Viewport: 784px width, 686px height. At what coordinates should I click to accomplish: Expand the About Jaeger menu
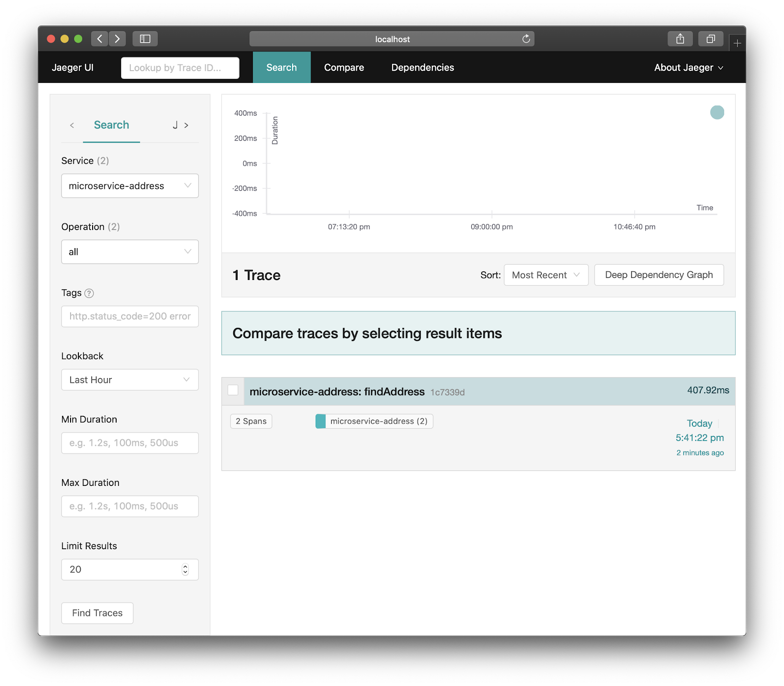(688, 68)
